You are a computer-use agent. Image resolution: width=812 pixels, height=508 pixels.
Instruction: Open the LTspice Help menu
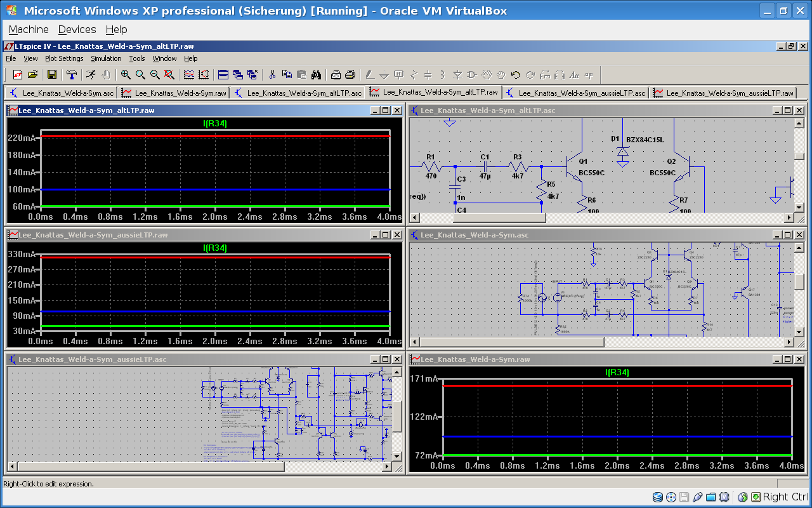click(x=191, y=58)
